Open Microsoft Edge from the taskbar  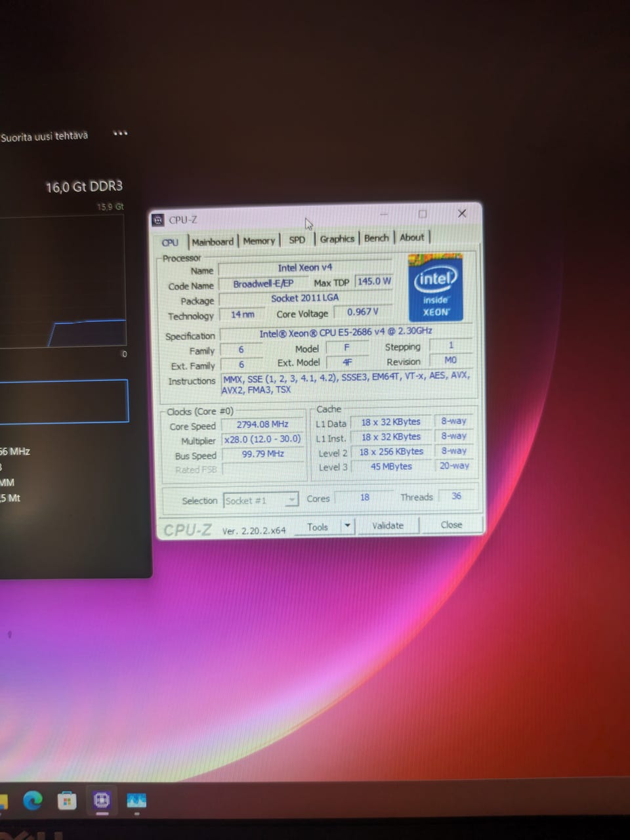coord(32,800)
